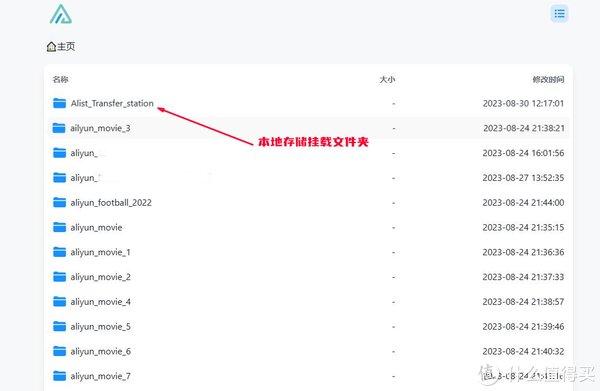This screenshot has height=391, width=600.
Task: Click folder icon of Alist_Transfer_station
Action: (59, 103)
